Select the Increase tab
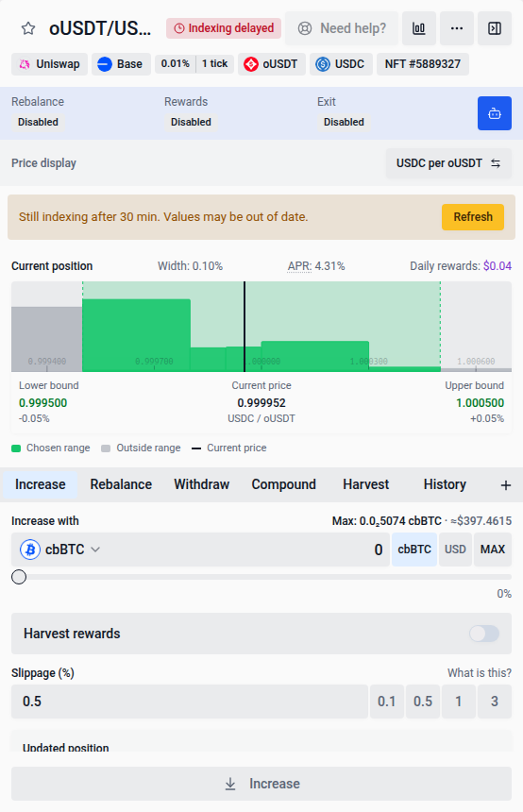This screenshot has width=523, height=812. click(41, 484)
